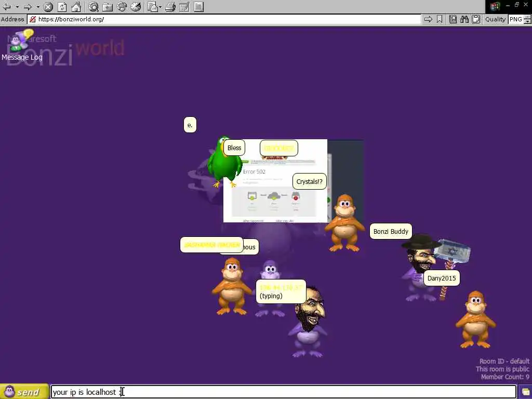Select the plain purple Bonzi gorilla
Image resolution: width=532 pixels, height=399 pixels.
[x=270, y=271]
